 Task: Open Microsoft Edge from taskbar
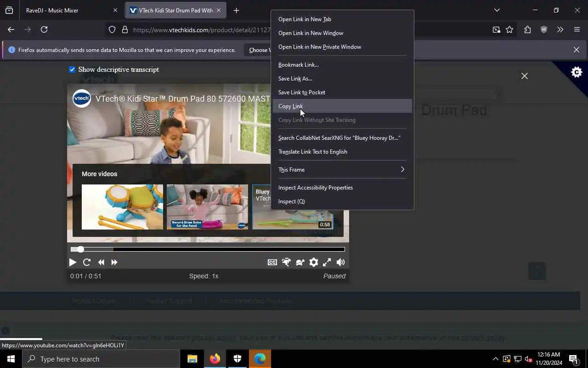260,359
